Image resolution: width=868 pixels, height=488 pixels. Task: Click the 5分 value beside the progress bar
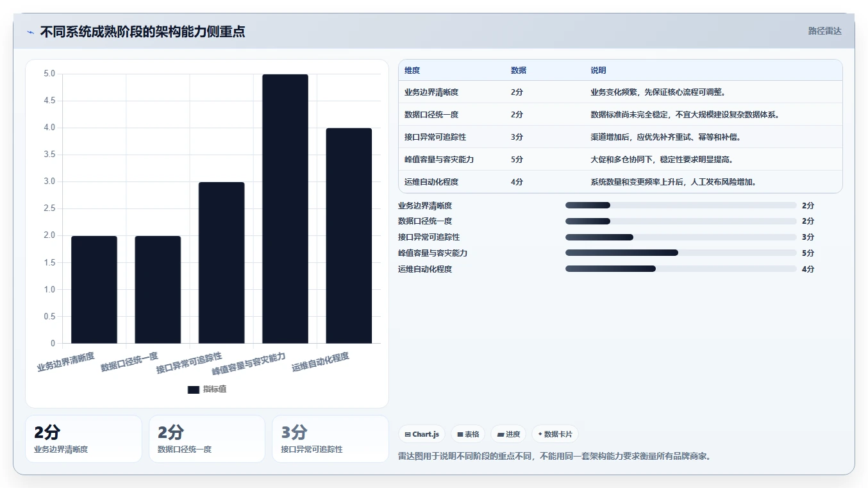[x=808, y=253]
